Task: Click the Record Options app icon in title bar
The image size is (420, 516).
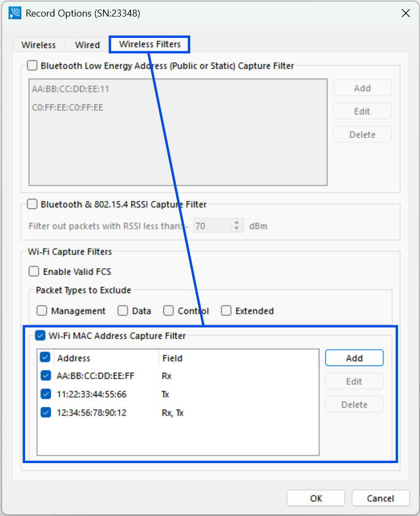Action: pyautogui.click(x=15, y=13)
